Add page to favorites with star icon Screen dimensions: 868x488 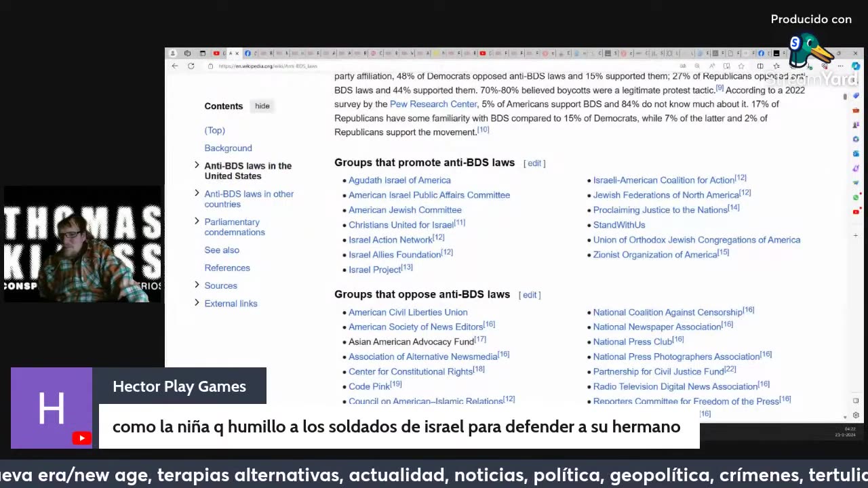tap(741, 66)
